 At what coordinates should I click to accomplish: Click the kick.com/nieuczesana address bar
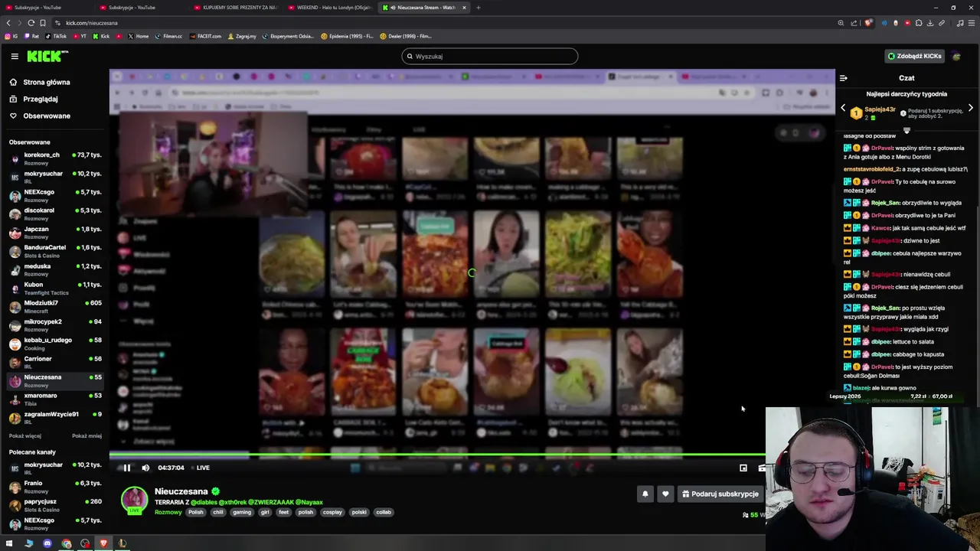444,23
